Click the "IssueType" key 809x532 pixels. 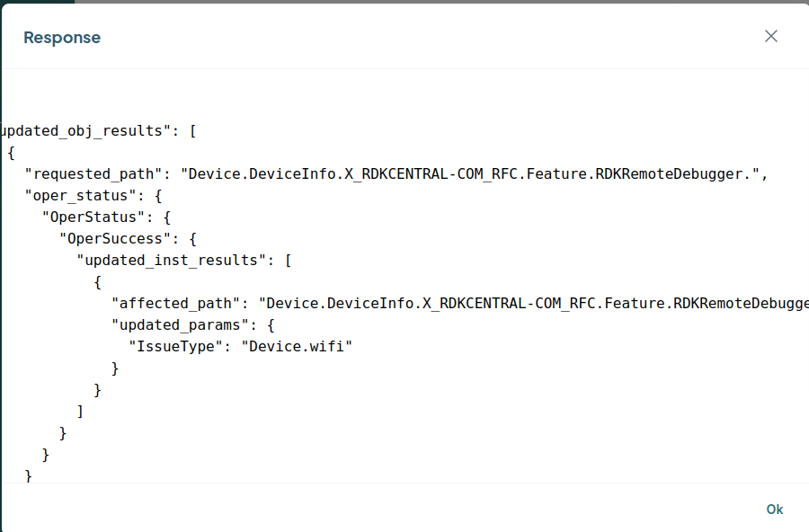(x=176, y=347)
